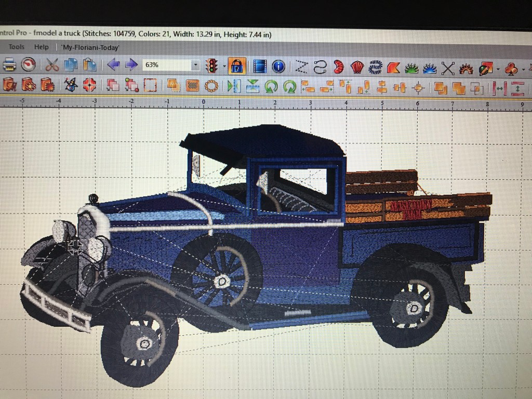Click the film strip icon
532x399 pixels.
[x=259, y=66]
